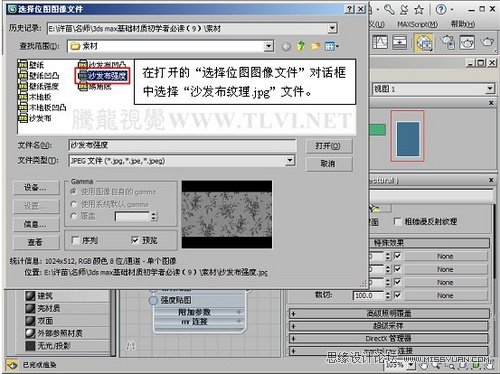Select the 壁纸强度 image file
The image size is (500, 374).
coord(39,86)
